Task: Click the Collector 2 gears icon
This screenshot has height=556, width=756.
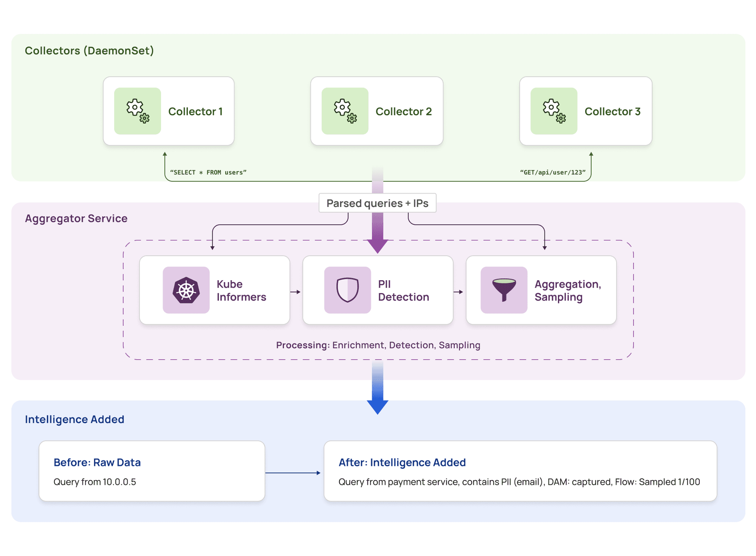Action: pyautogui.click(x=345, y=111)
